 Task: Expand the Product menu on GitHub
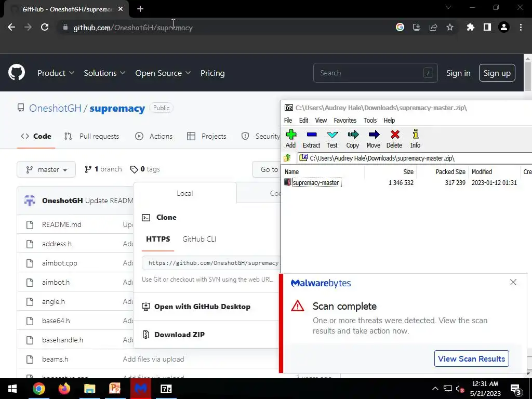(x=56, y=73)
